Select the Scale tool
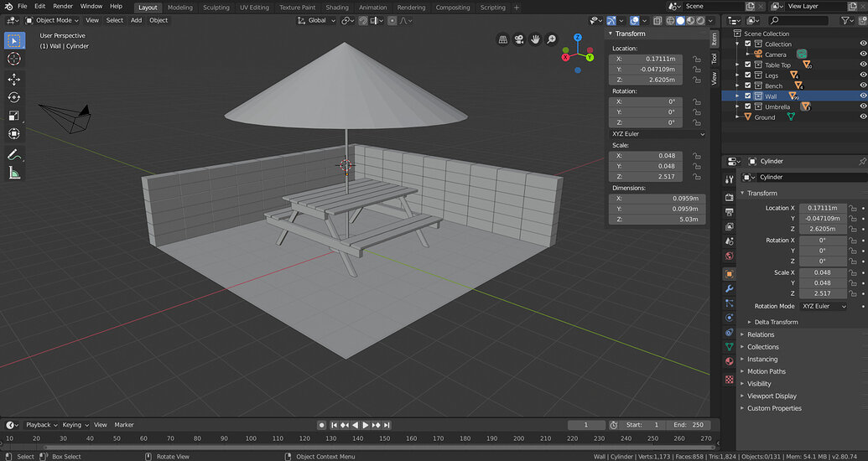868x461 pixels. 14,116
